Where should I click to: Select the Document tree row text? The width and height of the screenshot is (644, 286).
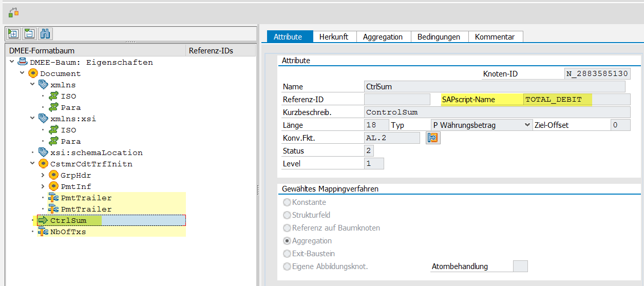[61, 73]
